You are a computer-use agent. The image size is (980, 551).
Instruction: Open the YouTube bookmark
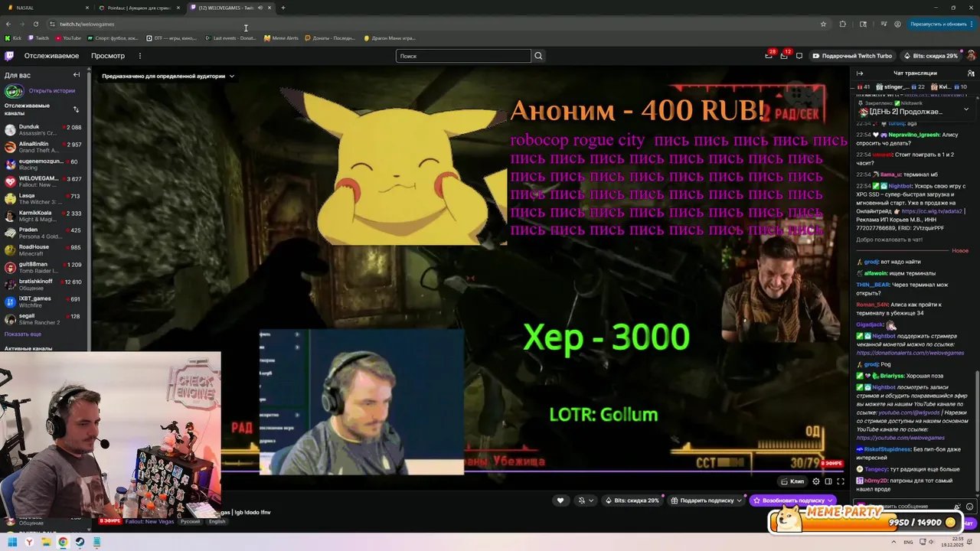point(67,38)
